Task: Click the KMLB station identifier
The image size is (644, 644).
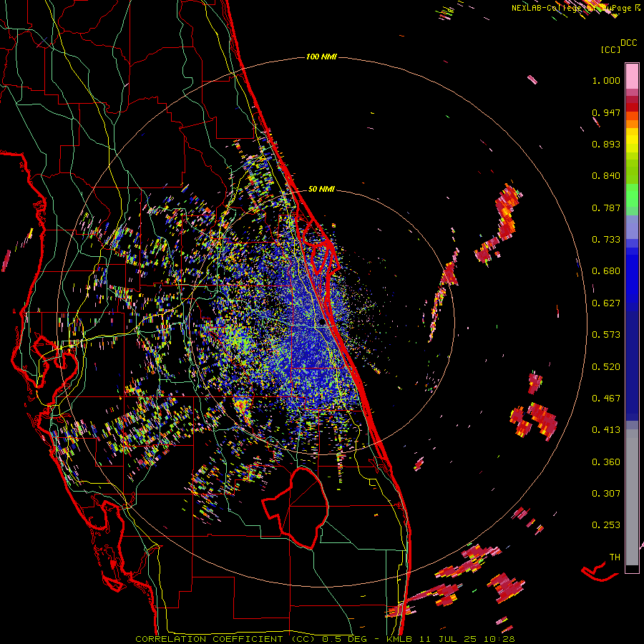Action: (x=401, y=639)
